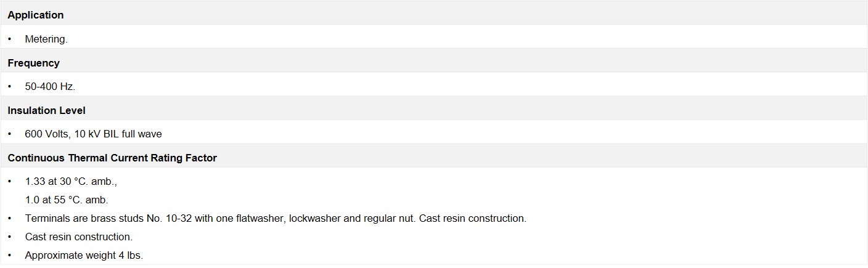
Task: Click the Continuous Thermal Current Rating Factor heading
Action: pyautogui.click(x=112, y=158)
